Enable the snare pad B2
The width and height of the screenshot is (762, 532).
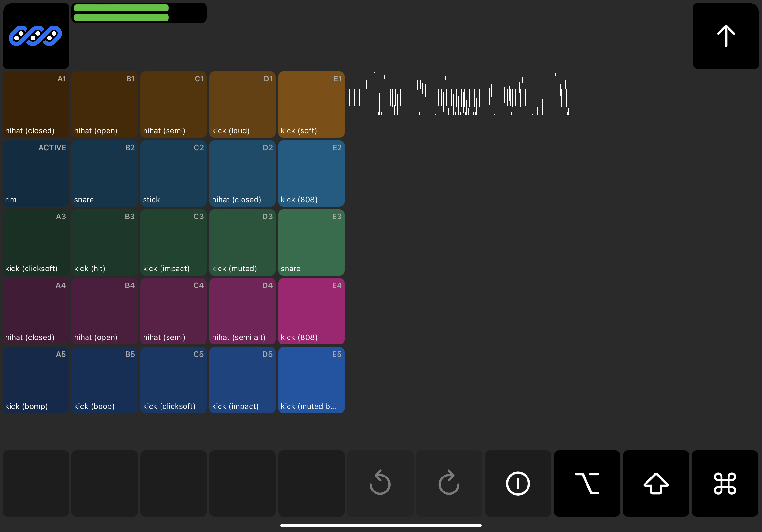pyautogui.click(x=105, y=174)
